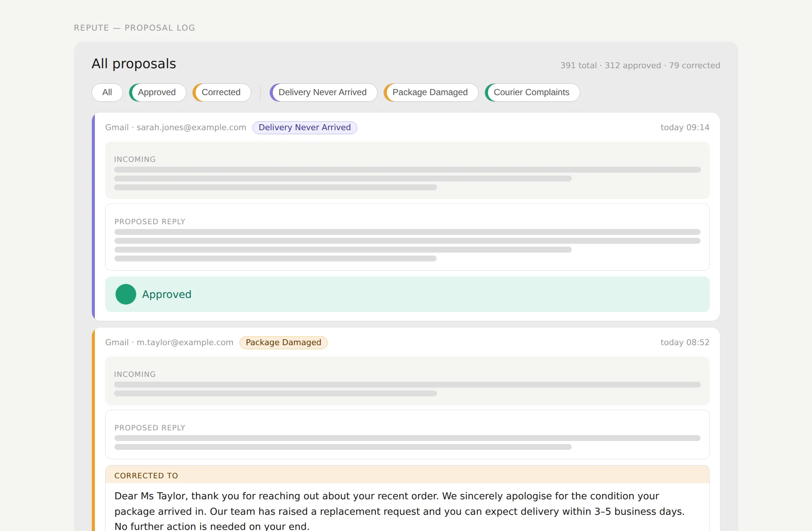This screenshot has height=531, width=812.
Task: Open the INCOMING message block in Sarah's card
Action: point(407,170)
